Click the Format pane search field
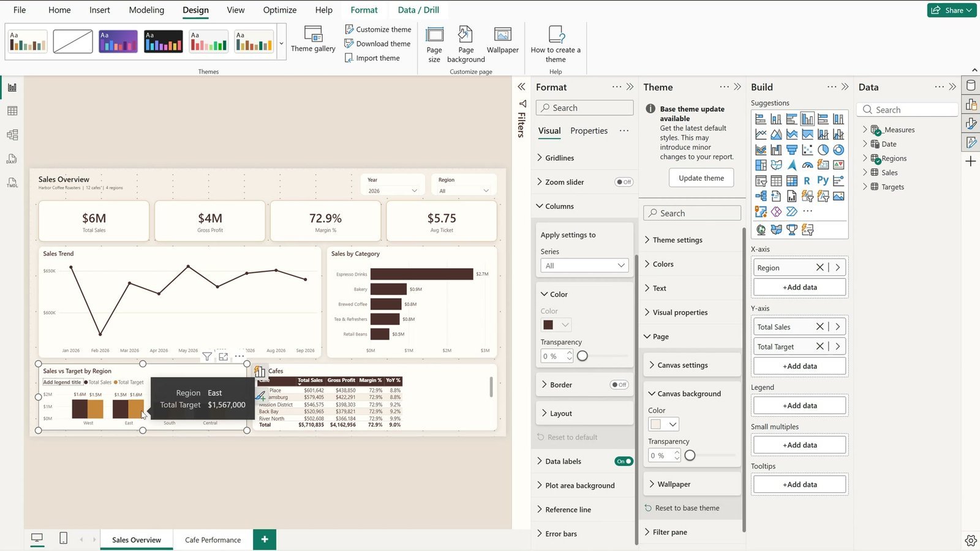This screenshot has width=980, height=551. (584, 108)
